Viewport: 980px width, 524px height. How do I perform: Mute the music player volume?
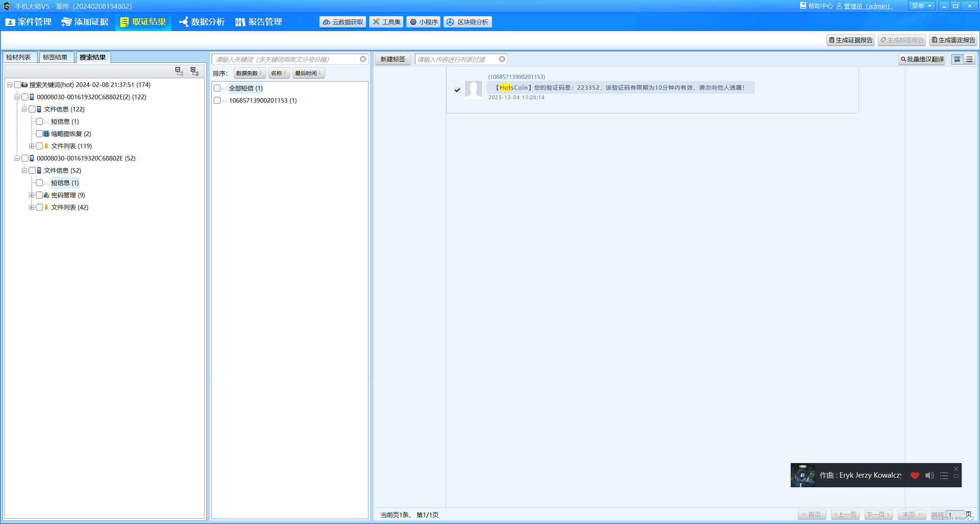tap(929, 475)
